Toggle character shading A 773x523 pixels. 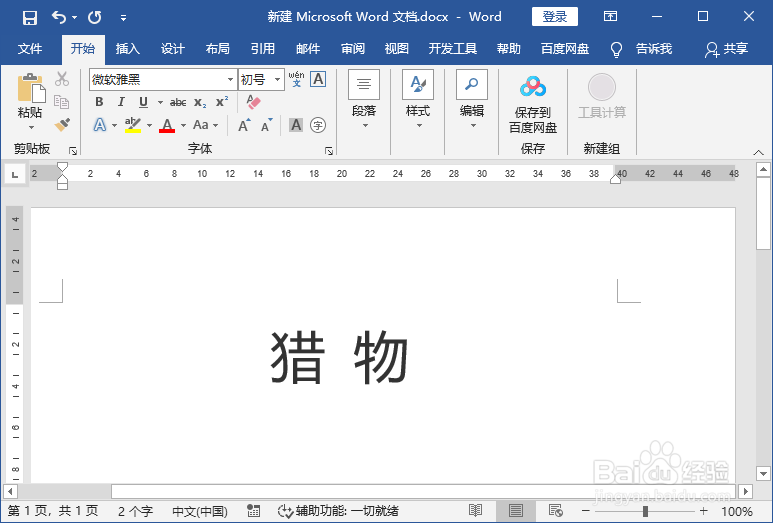(296, 125)
